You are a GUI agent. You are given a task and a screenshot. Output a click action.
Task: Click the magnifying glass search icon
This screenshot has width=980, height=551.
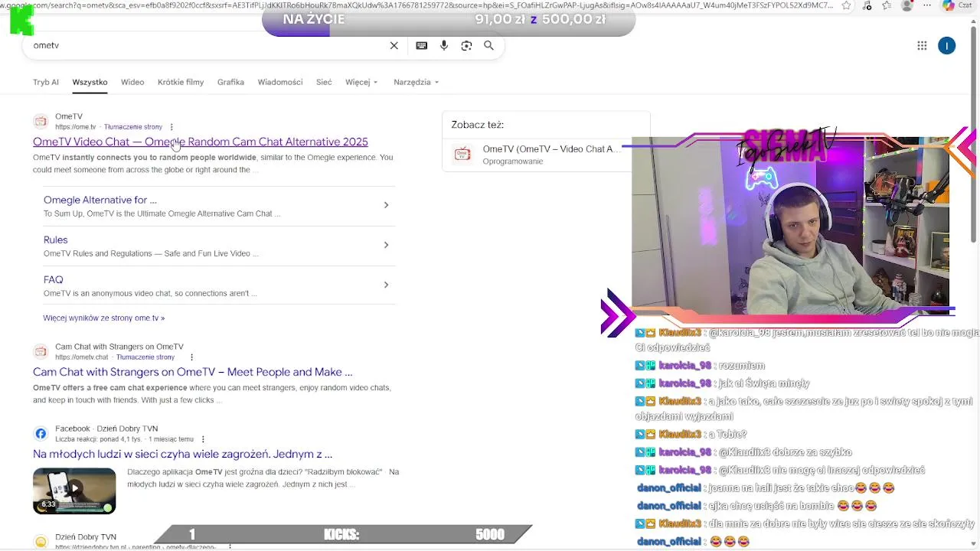pyautogui.click(x=488, y=46)
